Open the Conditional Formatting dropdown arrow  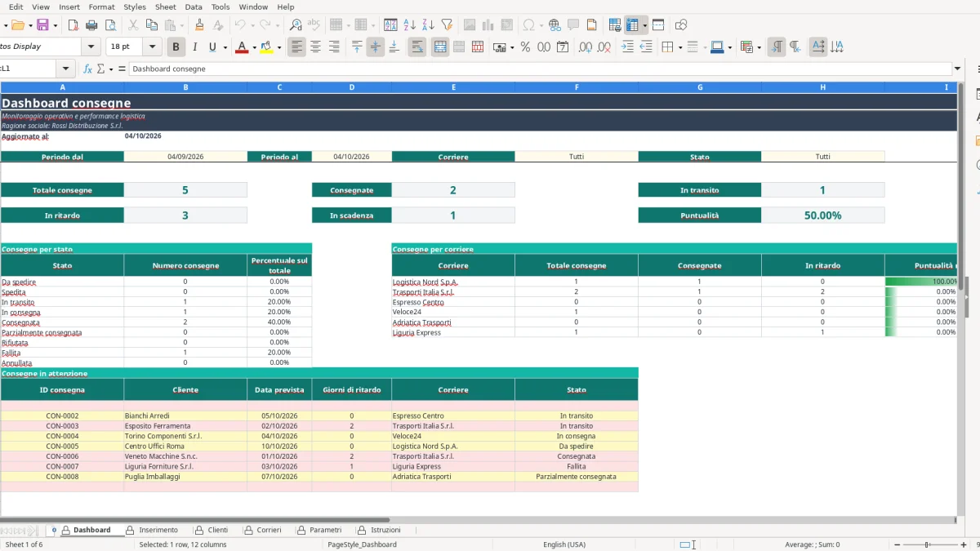[759, 47]
